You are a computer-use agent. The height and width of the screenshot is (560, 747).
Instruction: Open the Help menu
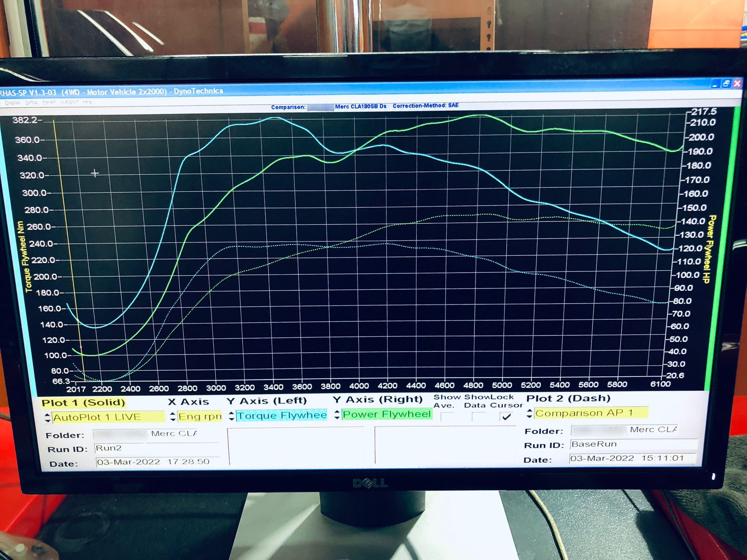click(x=87, y=102)
